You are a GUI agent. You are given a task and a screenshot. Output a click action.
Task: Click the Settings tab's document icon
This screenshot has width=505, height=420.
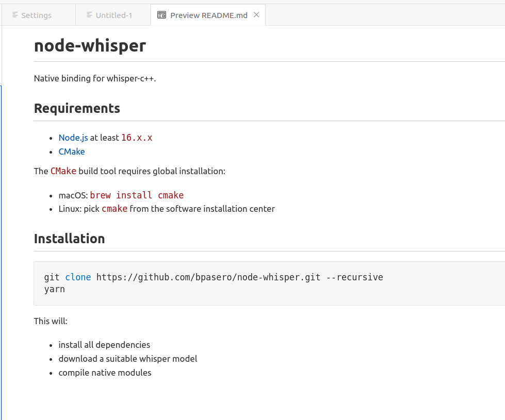pyautogui.click(x=14, y=15)
